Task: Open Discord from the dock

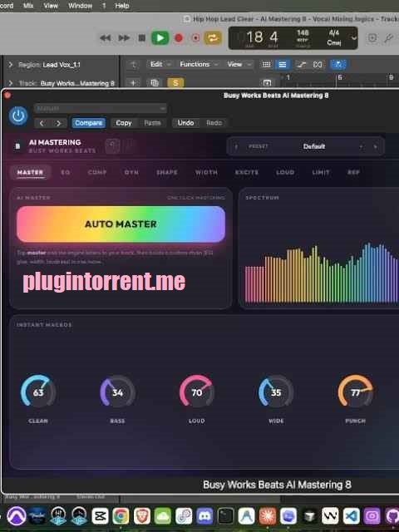Action: (204, 516)
